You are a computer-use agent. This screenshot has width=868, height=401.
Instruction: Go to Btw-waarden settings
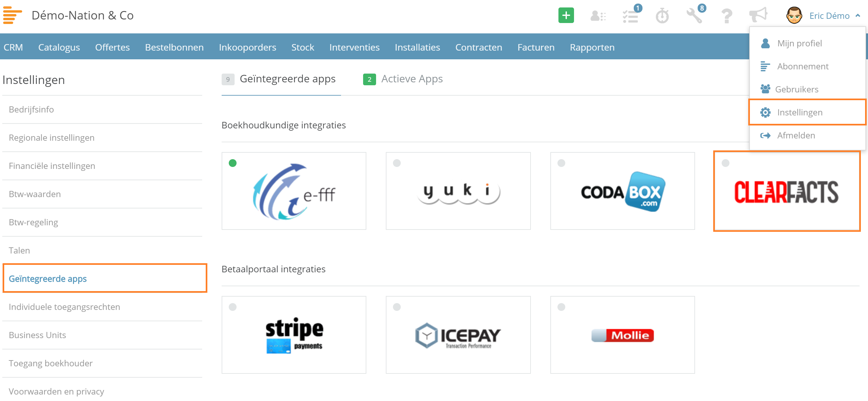coord(102,194)
